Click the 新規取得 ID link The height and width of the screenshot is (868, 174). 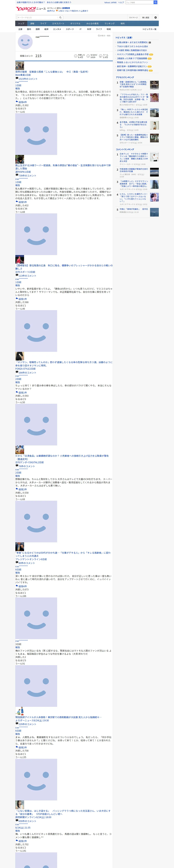point(66,8)
